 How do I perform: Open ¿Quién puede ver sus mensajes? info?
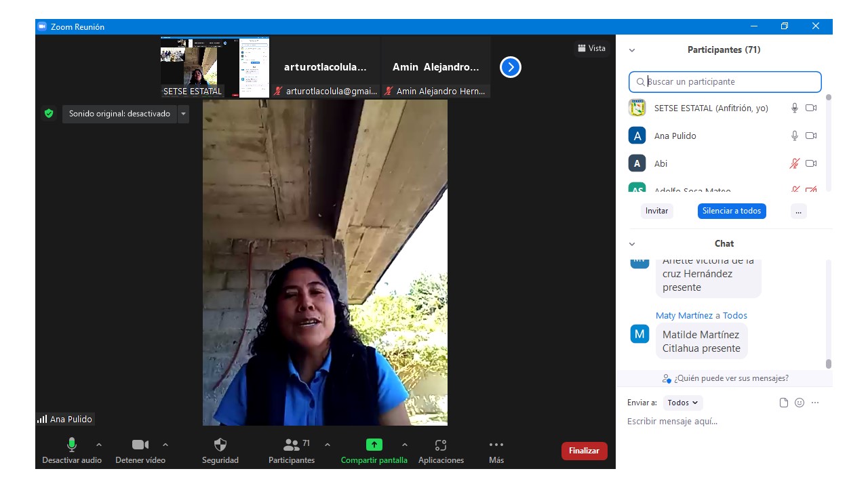725,378
